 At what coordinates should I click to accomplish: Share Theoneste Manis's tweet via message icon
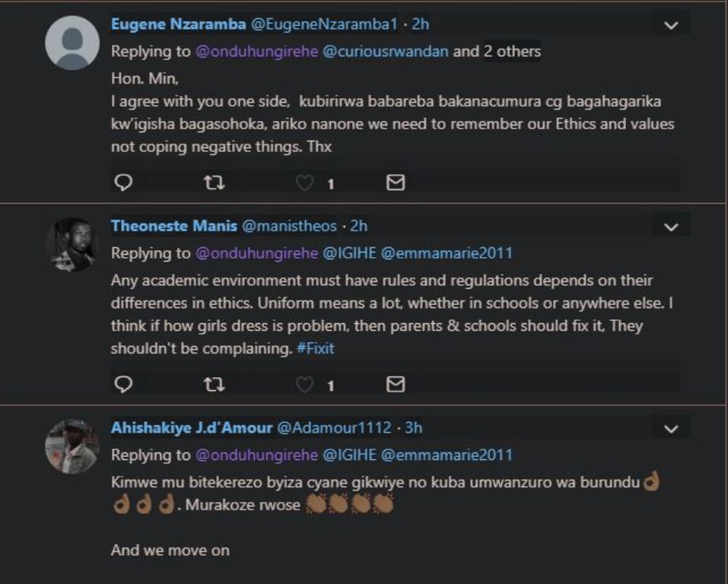click(x=396, y=384)
